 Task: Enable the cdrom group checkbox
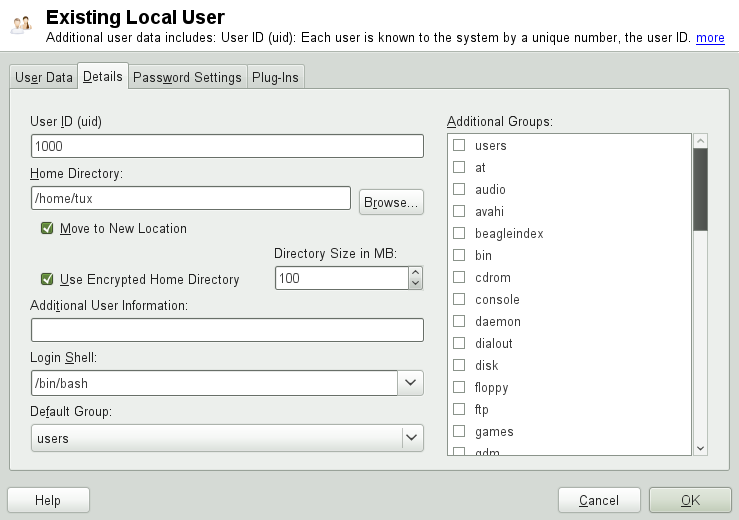[x=459, y=277]
